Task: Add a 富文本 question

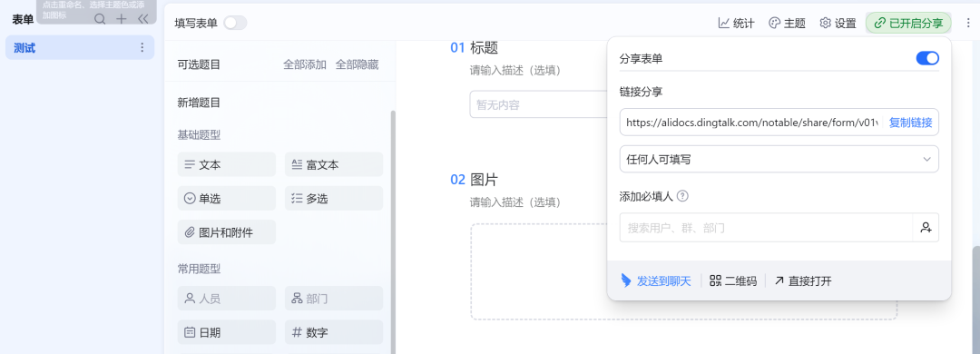Action: click(x=334, y=164)
